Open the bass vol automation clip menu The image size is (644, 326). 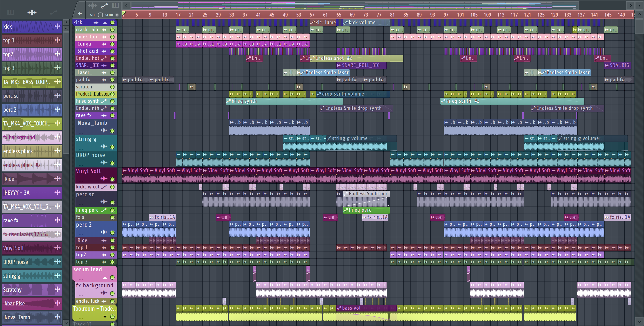click(x=339, y=308)
